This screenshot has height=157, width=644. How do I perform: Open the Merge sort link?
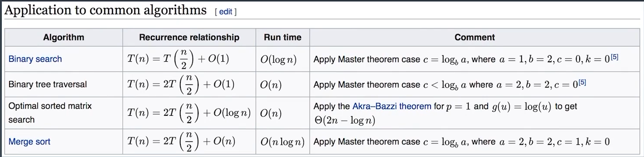(30, 141)
